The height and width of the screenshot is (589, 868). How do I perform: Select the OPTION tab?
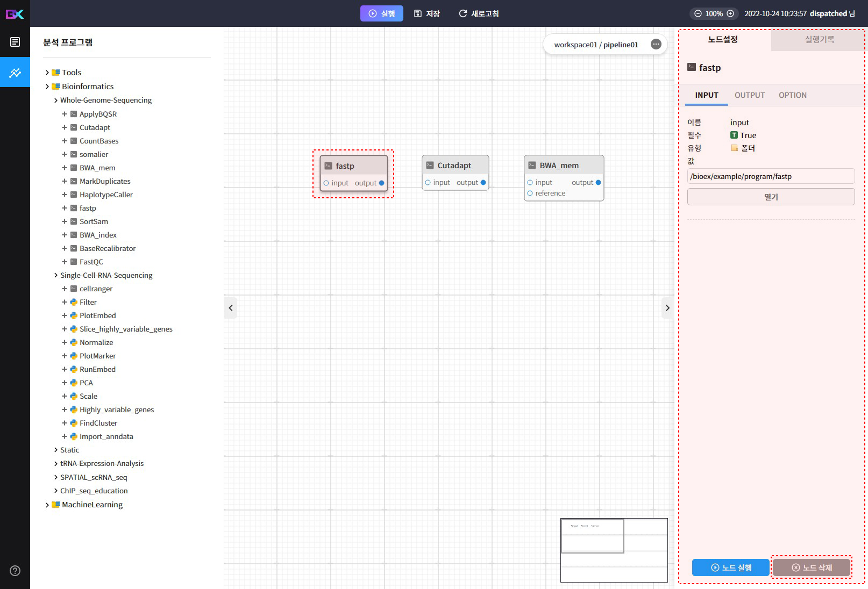(793, 95)
